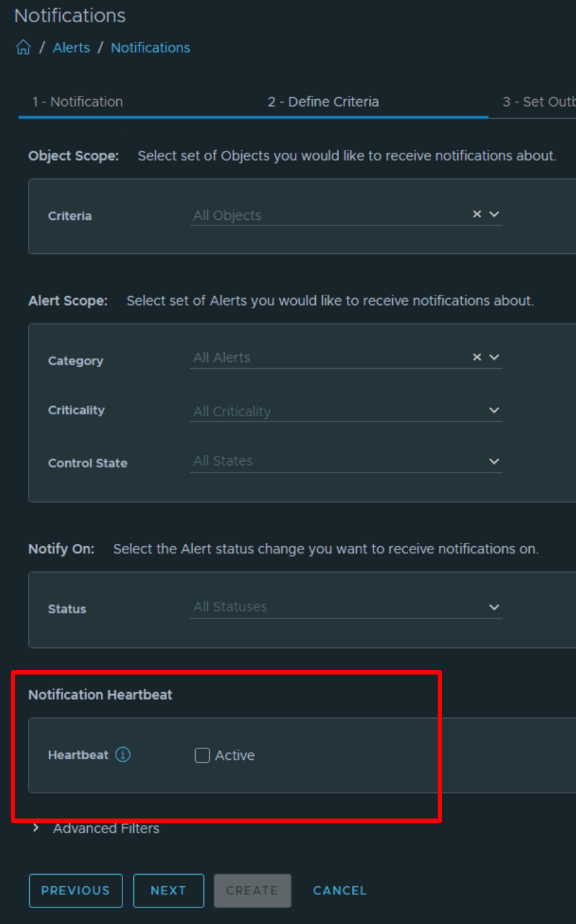Open the Criteria objects dropdown
Viewport: 576px width, 924px height.
point(495,214)
